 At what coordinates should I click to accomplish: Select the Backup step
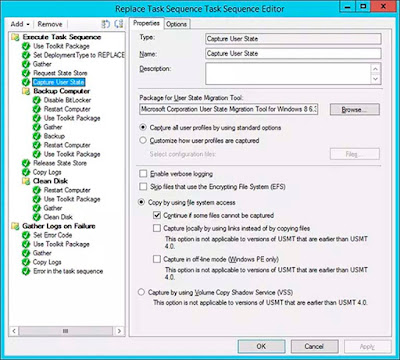tap(54, 136)
